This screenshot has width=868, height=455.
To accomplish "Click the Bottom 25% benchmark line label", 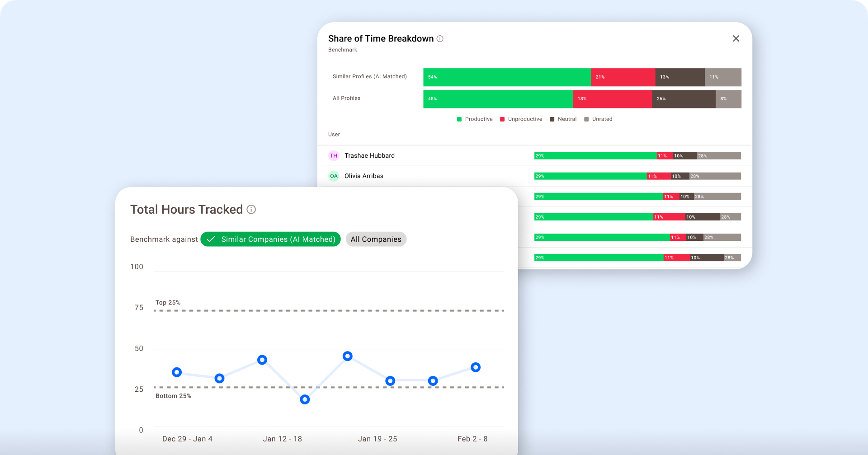I will [173, 396].
